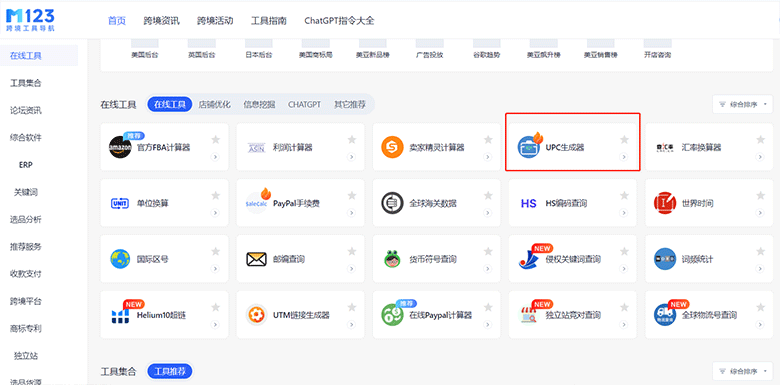This screenshot has width=780, height=385.
Task: Open ChatGPT指令大全 in top navigation
Action: point(339,21)
